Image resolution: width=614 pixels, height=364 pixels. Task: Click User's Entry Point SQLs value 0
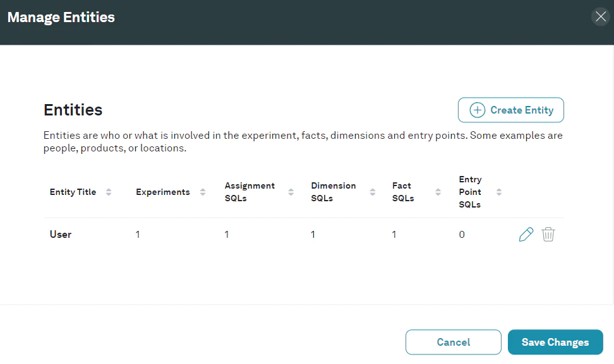462,235
